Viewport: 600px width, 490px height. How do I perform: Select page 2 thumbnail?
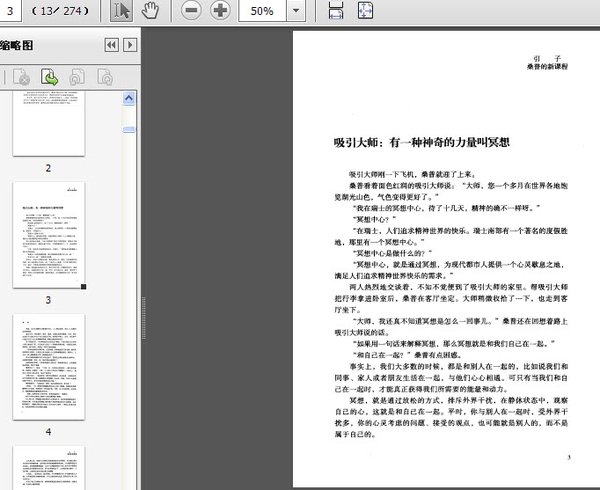pos(49,124)
